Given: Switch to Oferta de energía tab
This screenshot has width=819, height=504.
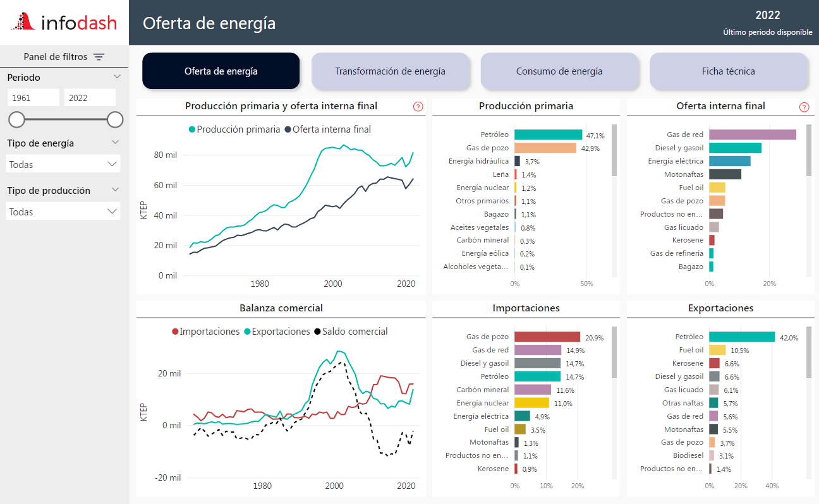Looking at the screenshot, I should pyautogui.click(x=221, y=71).
